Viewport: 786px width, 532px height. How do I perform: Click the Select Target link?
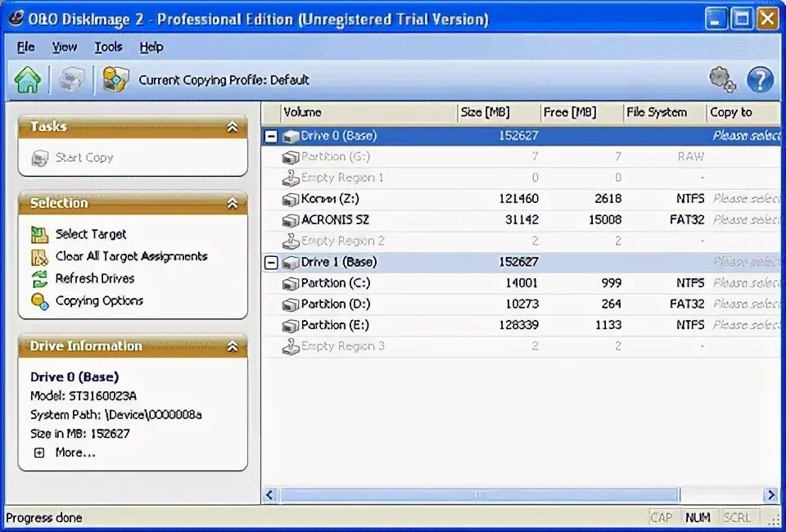click(x=91, y=234)
